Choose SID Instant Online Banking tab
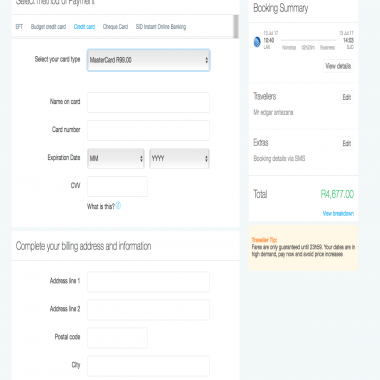The width and height of the screenshot is (380, 380). tap(161, 27)
